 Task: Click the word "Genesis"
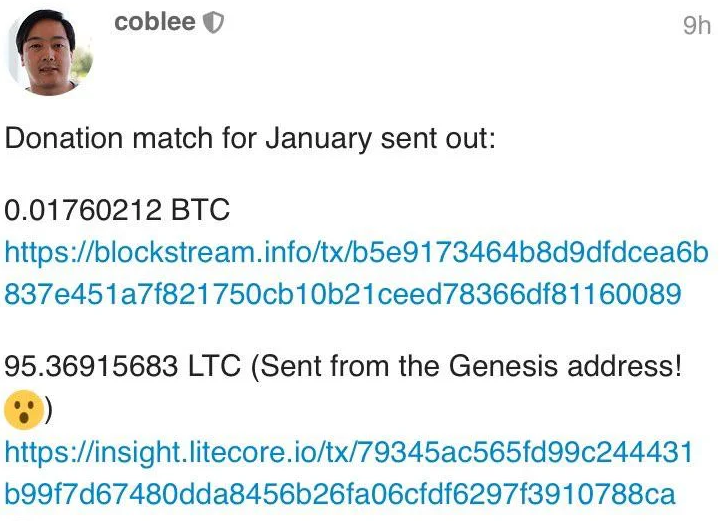tap(503, 366)
